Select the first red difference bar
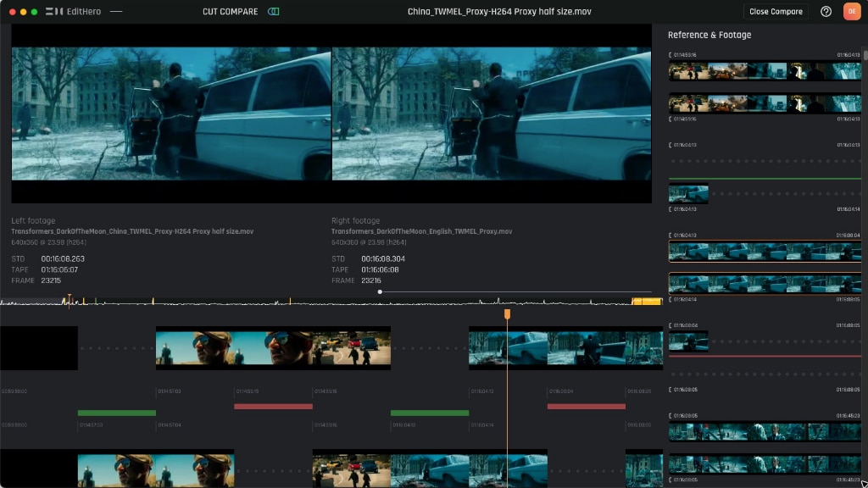The image size is (868, 488). pyautogui.click(x=273, y=406)
